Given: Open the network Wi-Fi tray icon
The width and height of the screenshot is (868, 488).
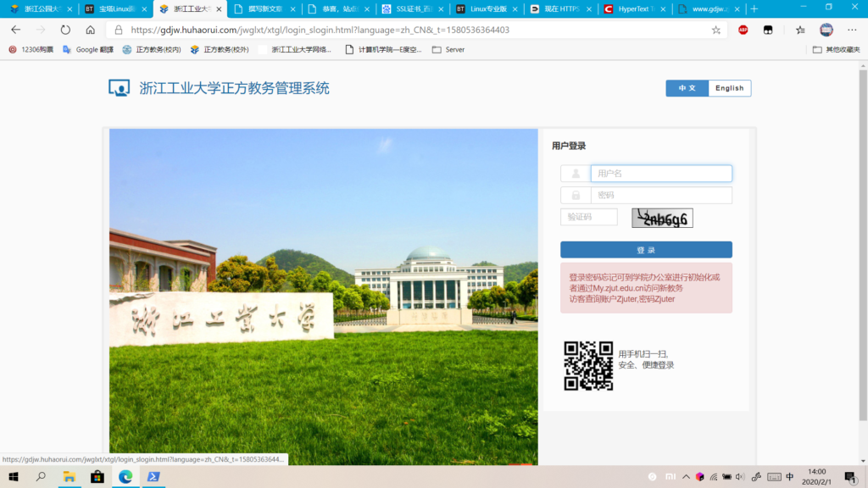Looking at the screenshot, I should click(x=714, y=476).
